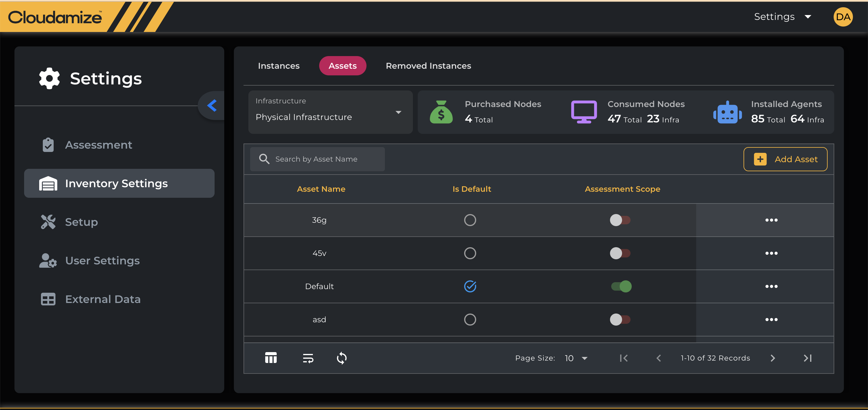This screenshot has width=868, height=410.
Task: Click the Inventory Settings sidebar icon
Action: click(x=48, y=183)
